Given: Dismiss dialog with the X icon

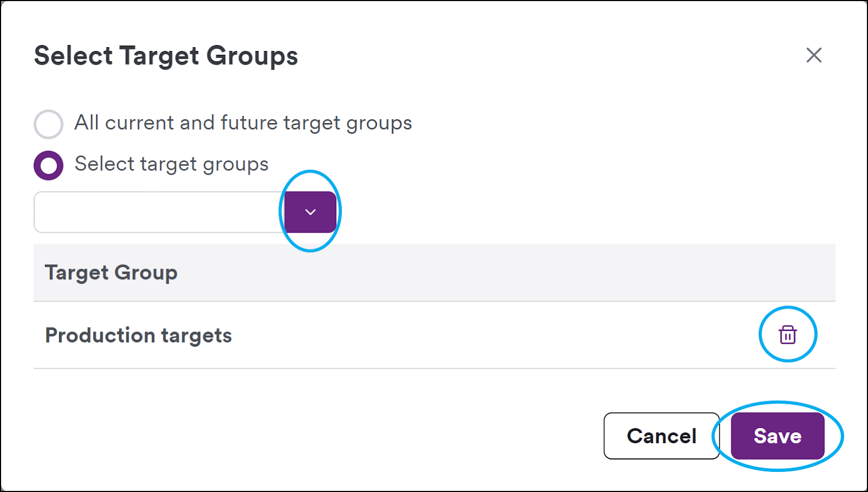Looking at the screenshot, I should point(814,55).
